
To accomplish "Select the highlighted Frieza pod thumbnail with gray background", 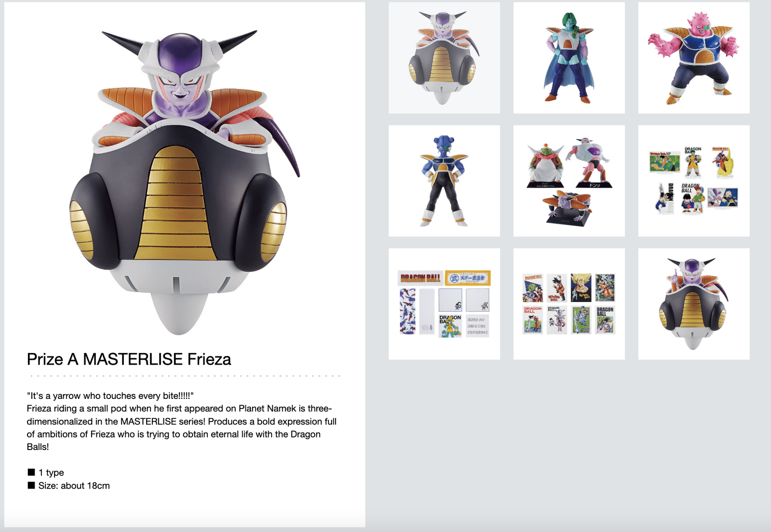I will pyautogui.click(x=444, y=58).
